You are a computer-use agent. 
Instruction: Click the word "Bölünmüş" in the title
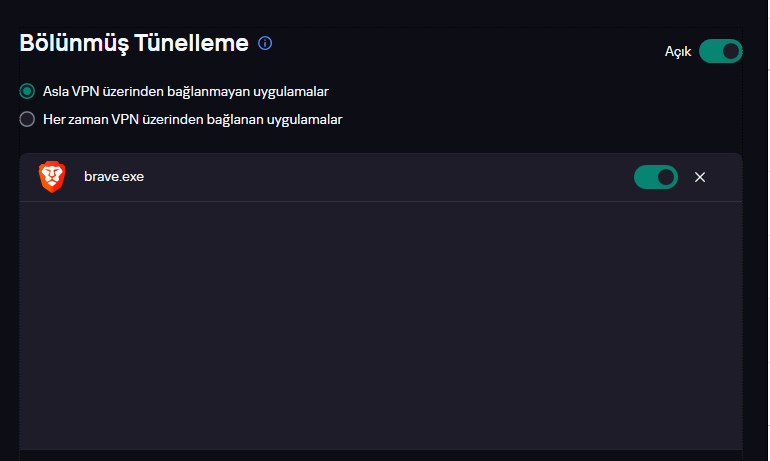pos(76,43)
